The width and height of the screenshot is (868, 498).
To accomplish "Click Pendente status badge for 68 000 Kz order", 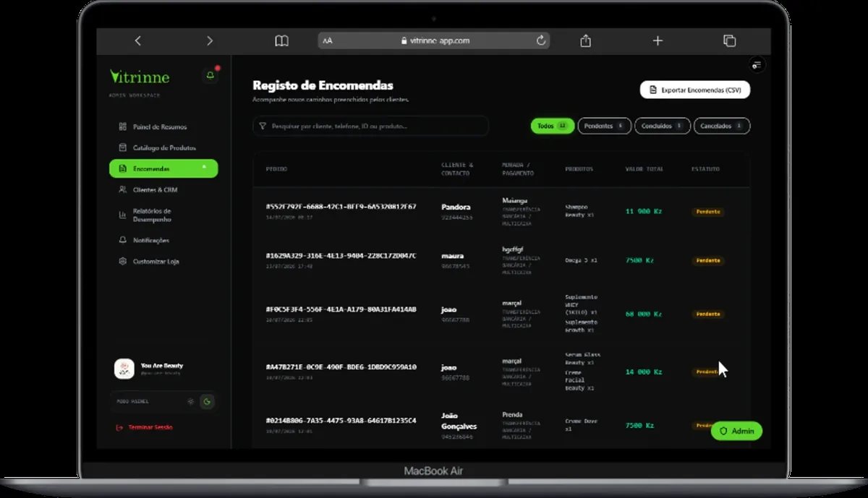I will (x=708, y=314).
